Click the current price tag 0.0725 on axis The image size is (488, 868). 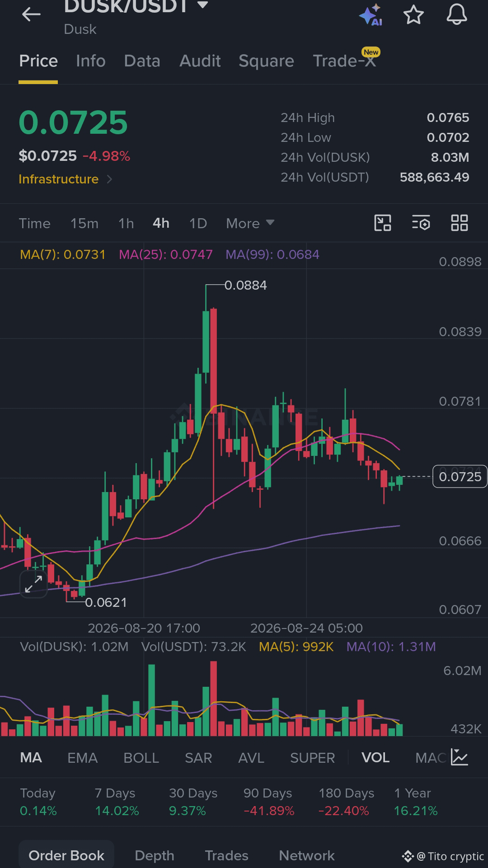[460, 476]
